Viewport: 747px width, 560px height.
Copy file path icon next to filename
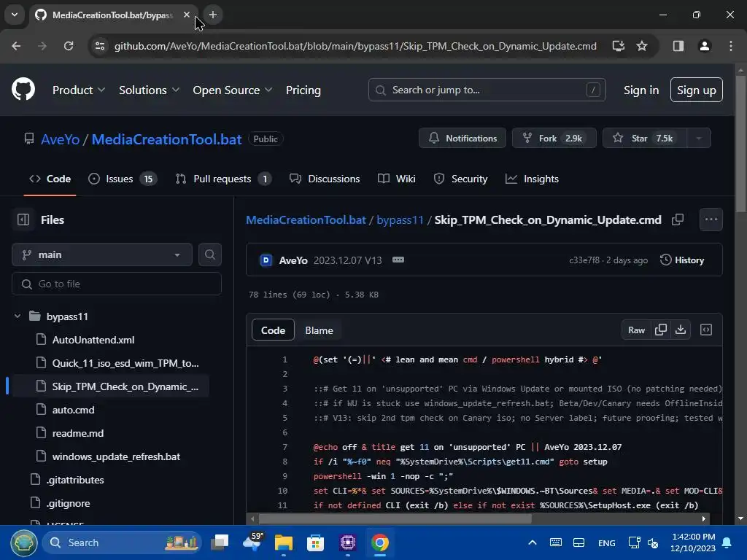tap(678, 219)
